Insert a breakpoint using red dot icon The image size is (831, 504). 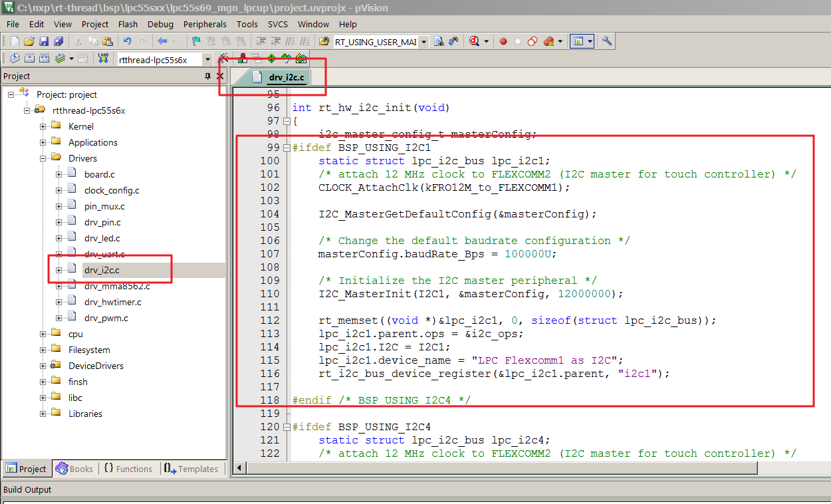pyautogui.click(x=503, y=41)
